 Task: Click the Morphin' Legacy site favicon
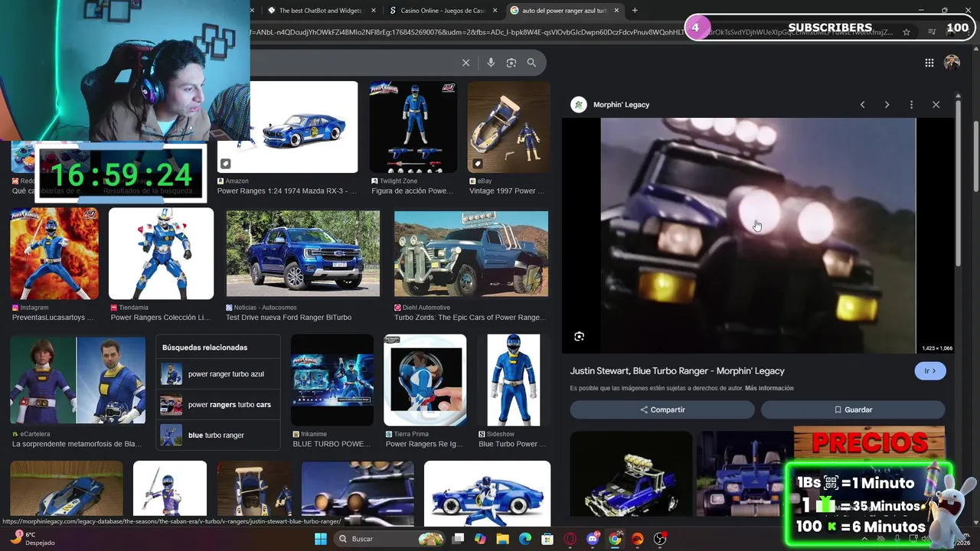click(x=579, y=105)
